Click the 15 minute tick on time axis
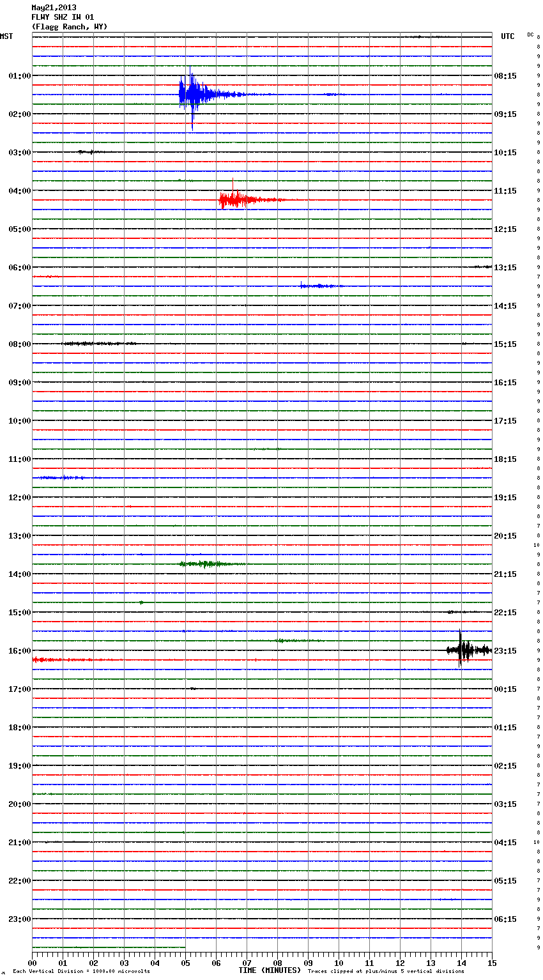Screen dimensions: 543x980 pos(492,963)
